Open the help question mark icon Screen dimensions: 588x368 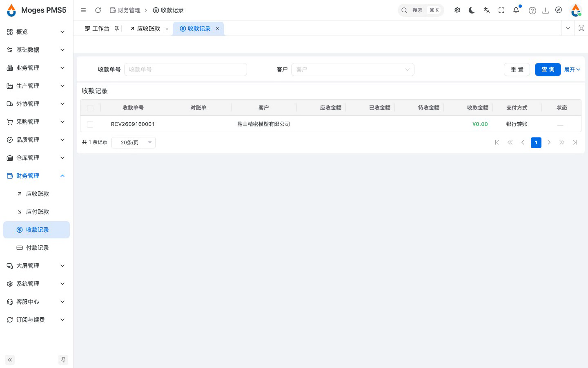point(532,11)
